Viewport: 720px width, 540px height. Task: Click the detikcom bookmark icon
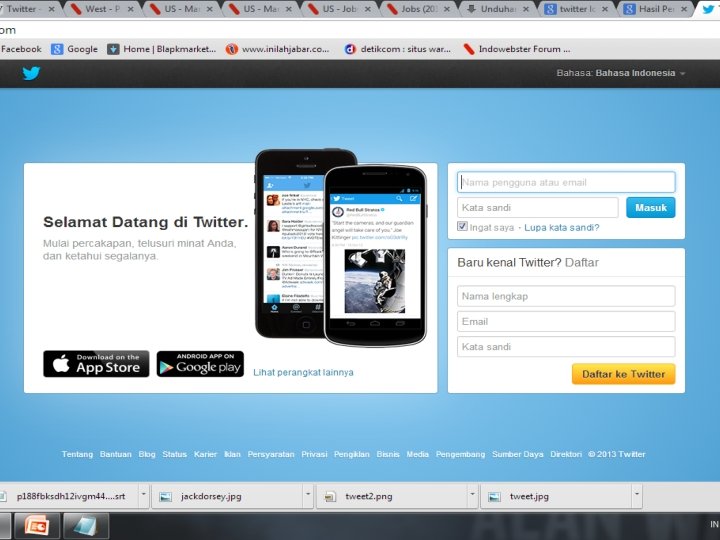(350, 49)
